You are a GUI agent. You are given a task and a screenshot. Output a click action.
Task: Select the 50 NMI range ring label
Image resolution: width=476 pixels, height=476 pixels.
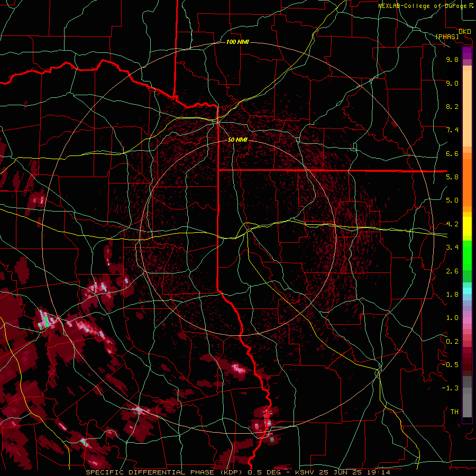click(x=237, y=140)
